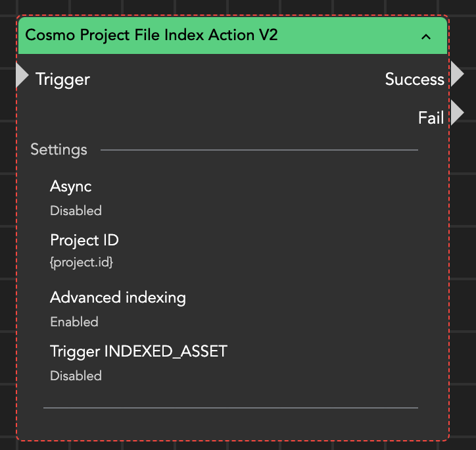
Task: Click the divider line beside Settings
Action: (x=259, y=150)
